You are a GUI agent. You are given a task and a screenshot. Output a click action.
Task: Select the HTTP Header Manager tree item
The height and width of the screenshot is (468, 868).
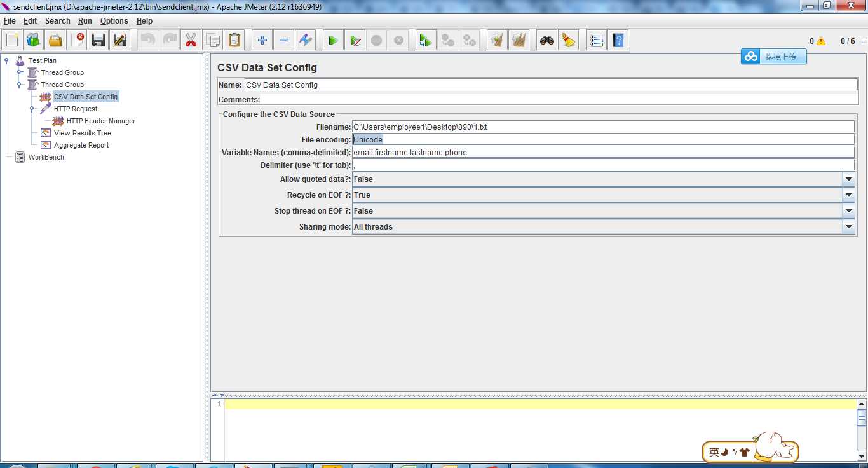101,121
